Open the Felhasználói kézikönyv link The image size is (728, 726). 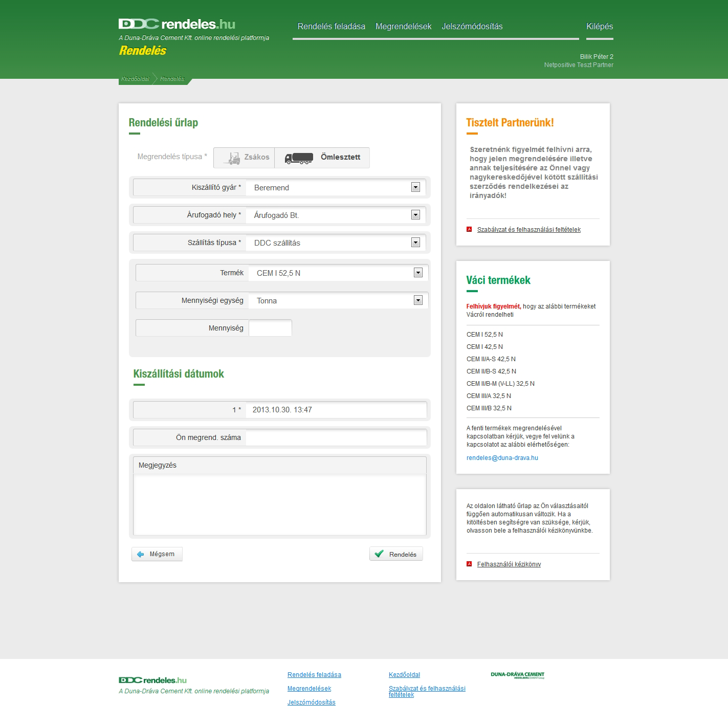[509, 564]
